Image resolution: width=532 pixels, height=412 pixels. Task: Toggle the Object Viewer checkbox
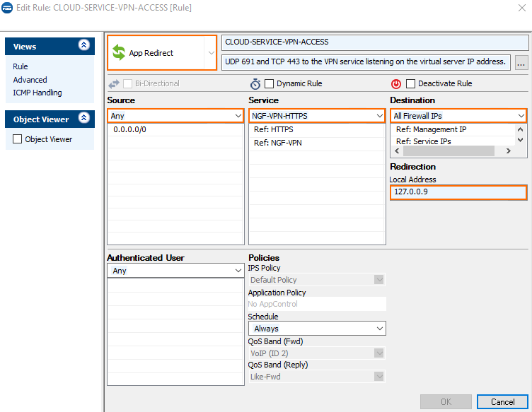(17, 139)
